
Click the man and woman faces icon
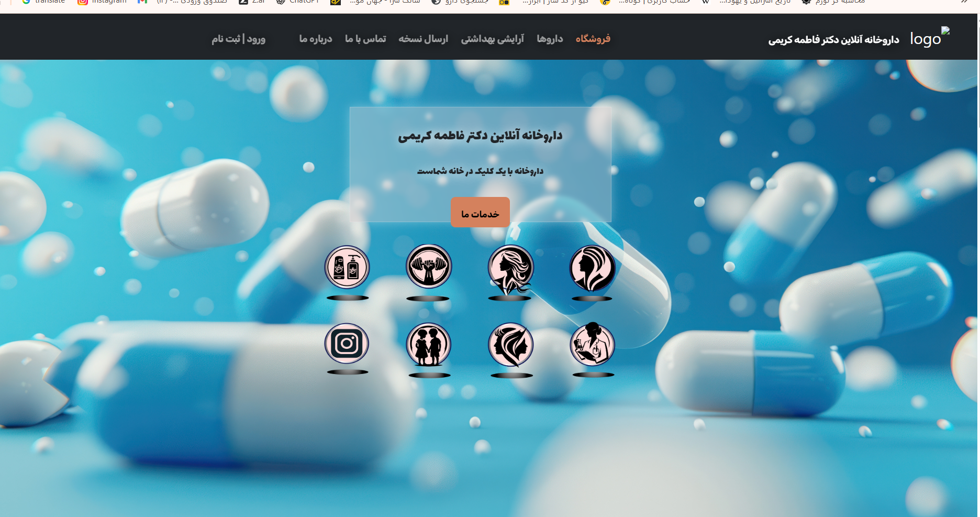point(510,345)
